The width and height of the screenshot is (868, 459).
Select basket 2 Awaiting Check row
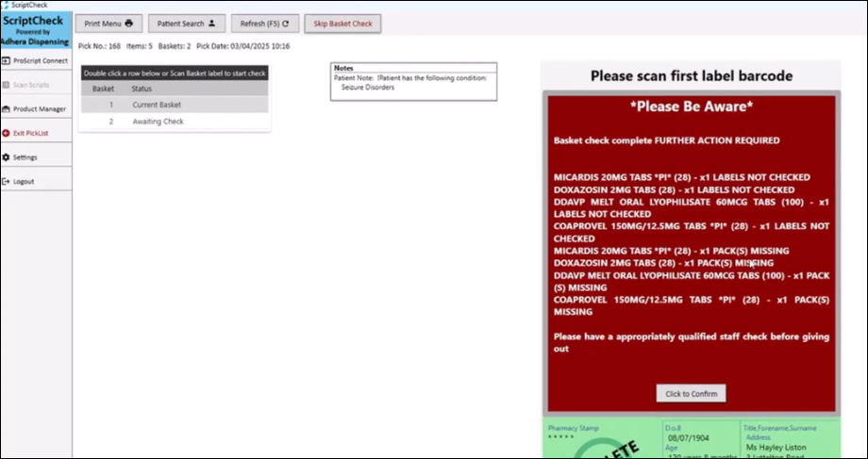tap(175, 121)
